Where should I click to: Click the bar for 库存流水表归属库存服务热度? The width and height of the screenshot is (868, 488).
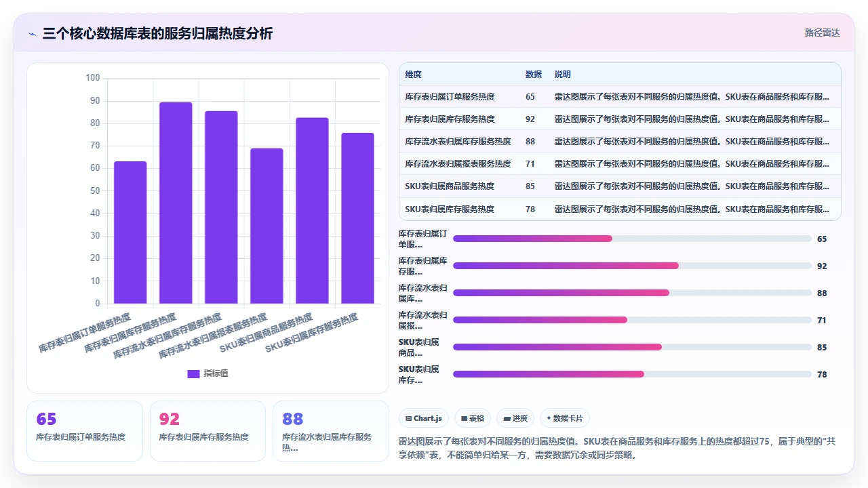[x=221, y=207]
